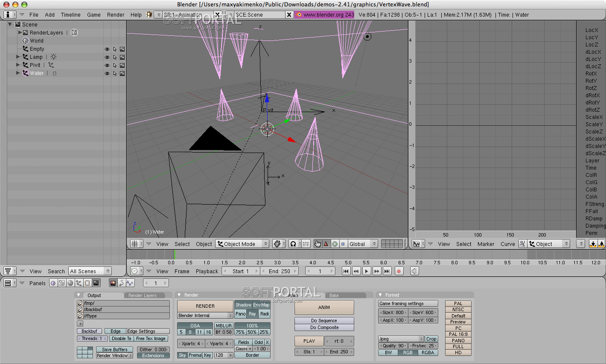
Task: Toggle visibility eye for Empty object
Action: coord(107,49)
